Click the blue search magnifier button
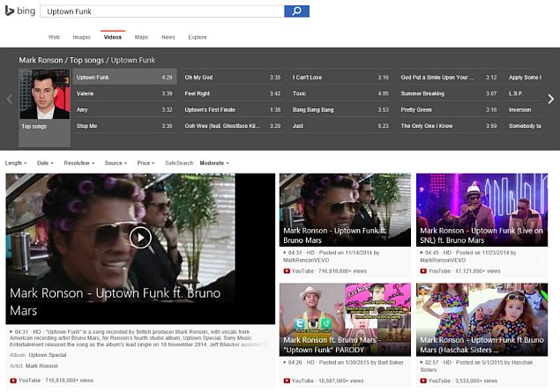560x392 pixels. tap(296, 11)
